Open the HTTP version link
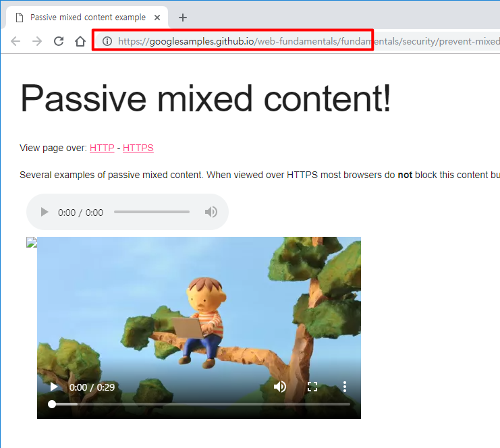The image size is (500, 448). coord(102,148)
